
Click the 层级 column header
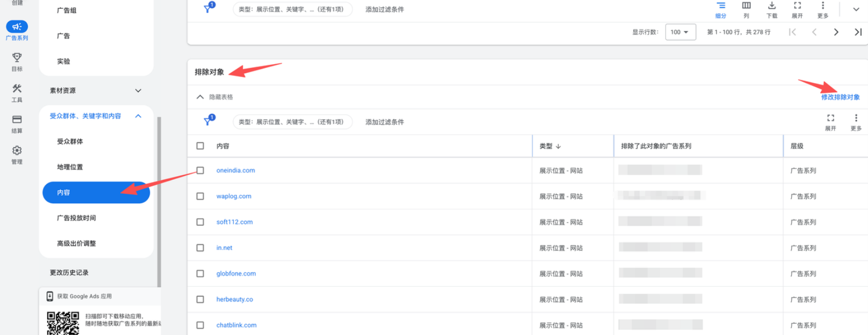click(x=797, y=146)
